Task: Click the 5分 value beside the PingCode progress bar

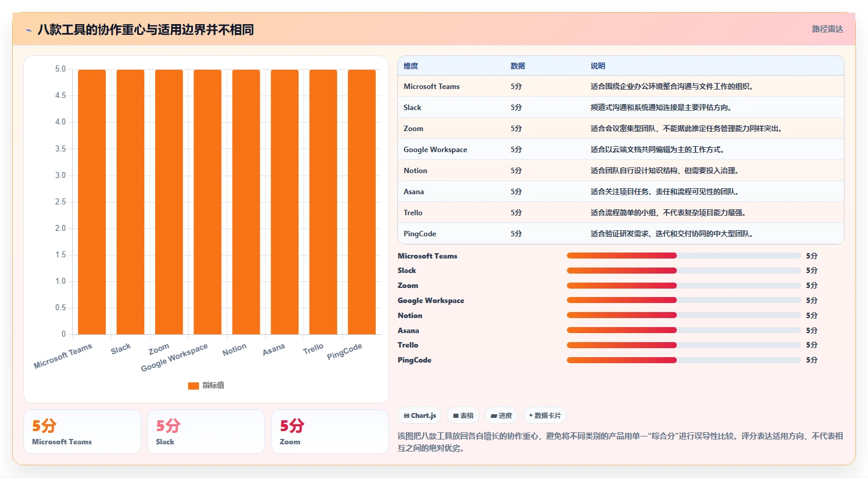Action: [x=811, y=360]
